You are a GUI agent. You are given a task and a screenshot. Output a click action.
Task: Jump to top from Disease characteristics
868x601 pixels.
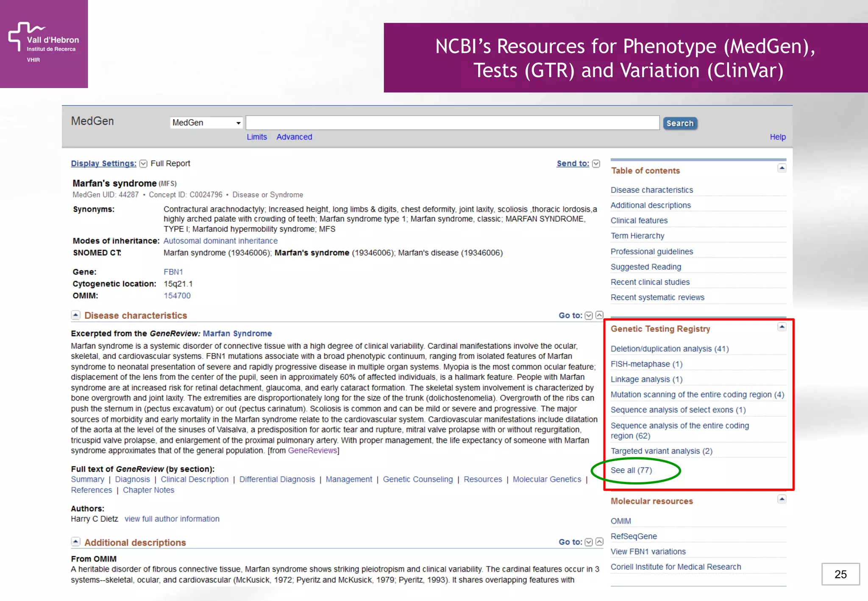(599, 315)
